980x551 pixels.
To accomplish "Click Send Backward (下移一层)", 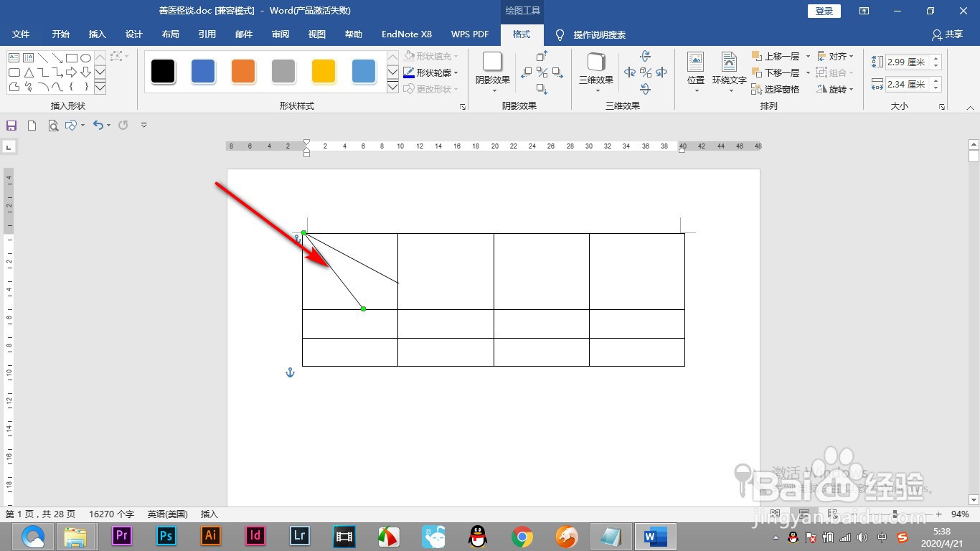I will pos(776,72).
